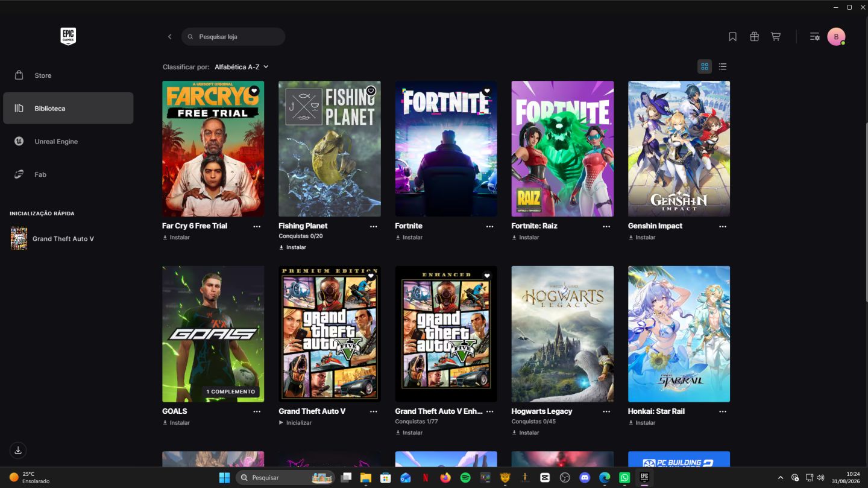868x488 pixels.
Task: Click Instalar under Genshin Impact
Action: (642, 238)
